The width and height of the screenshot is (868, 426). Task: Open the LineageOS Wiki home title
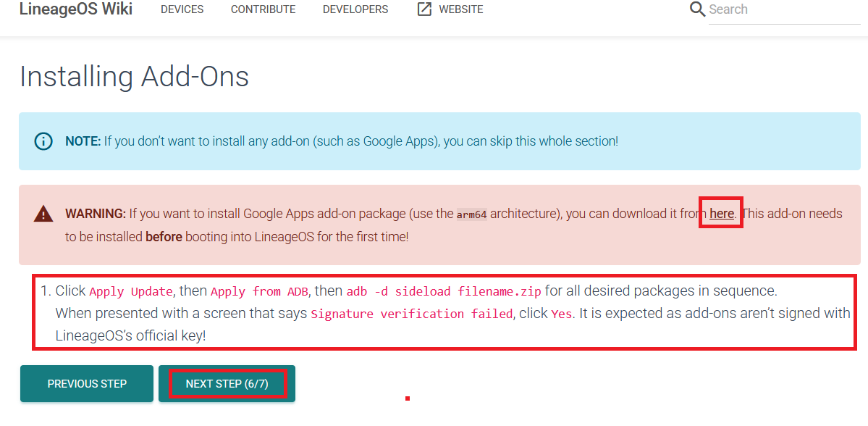(x=76, y=9)
